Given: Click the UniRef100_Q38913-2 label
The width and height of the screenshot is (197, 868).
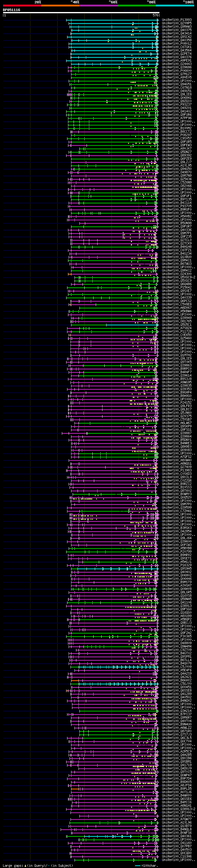Looking at the screenshot, I should coord(179,809).
